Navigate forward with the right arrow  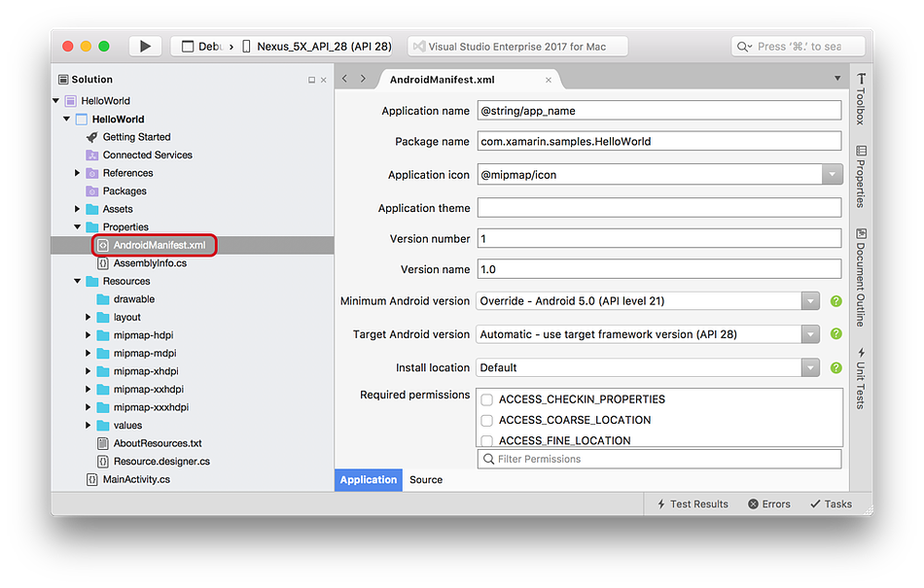(x=363, y=79)
